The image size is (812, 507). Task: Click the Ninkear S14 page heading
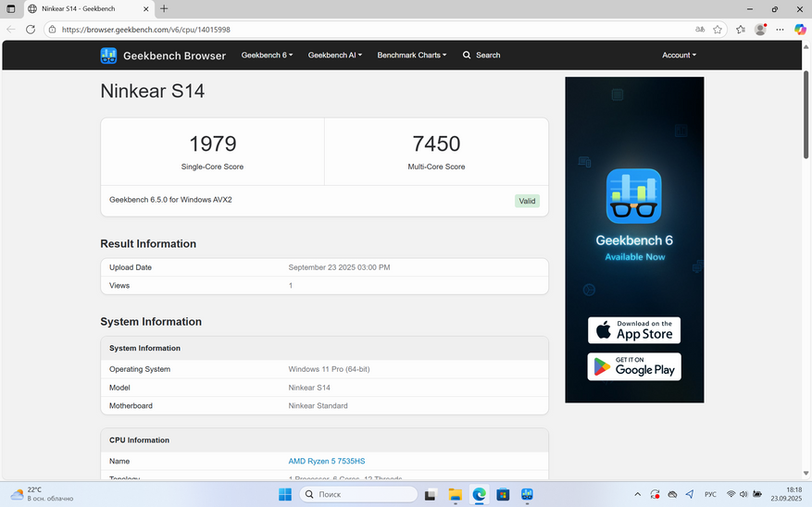(x=152, y=91)
